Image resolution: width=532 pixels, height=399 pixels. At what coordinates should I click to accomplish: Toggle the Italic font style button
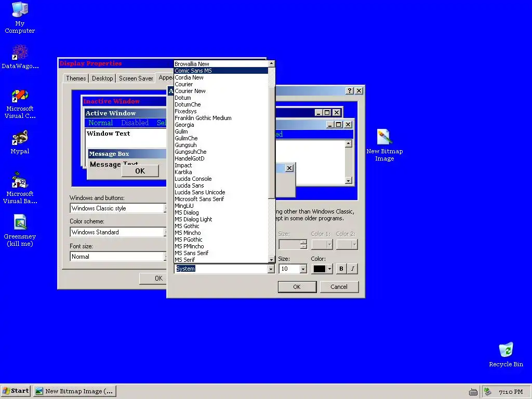tap(353, 269)
